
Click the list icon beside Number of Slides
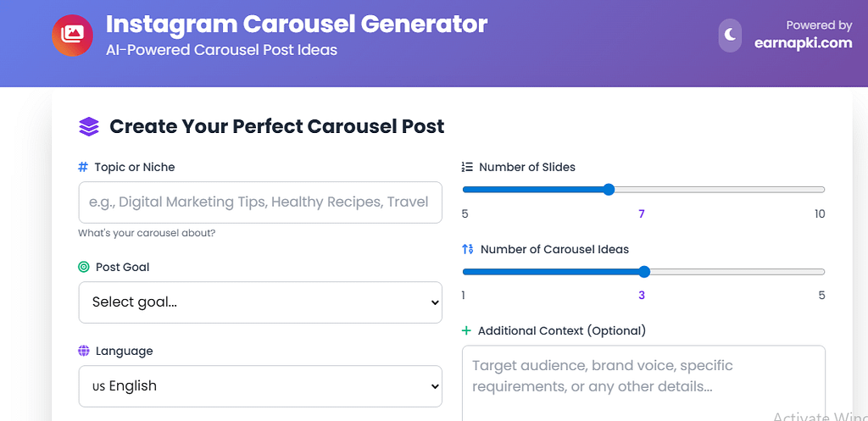coord(467,167)
